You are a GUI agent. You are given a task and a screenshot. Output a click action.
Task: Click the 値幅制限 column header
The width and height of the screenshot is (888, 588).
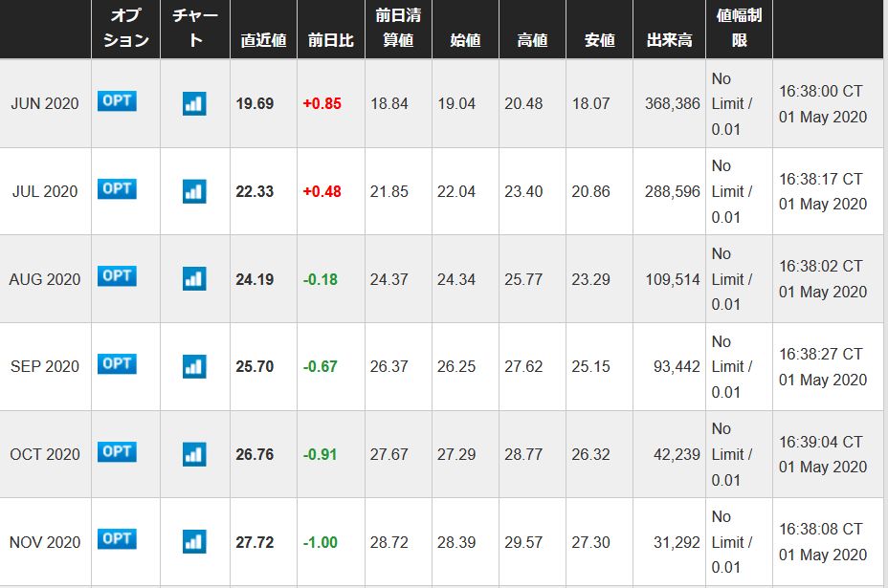[x=739, y=28]
